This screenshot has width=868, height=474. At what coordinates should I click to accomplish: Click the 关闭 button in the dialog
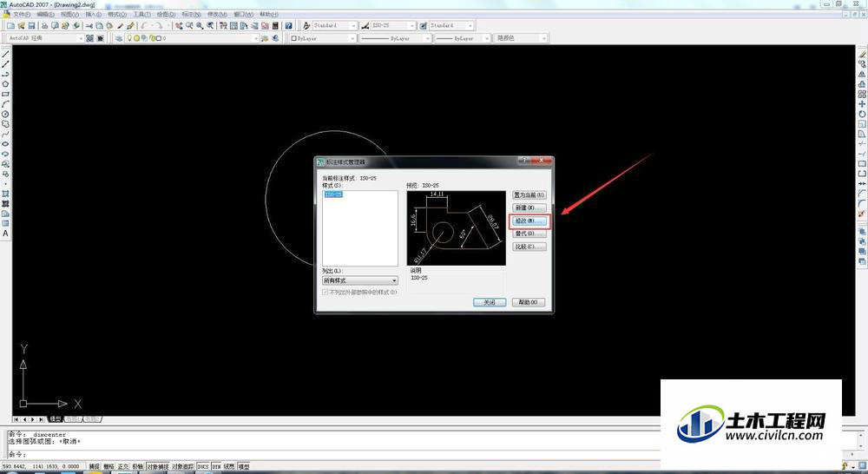click(x=490, y=302)
